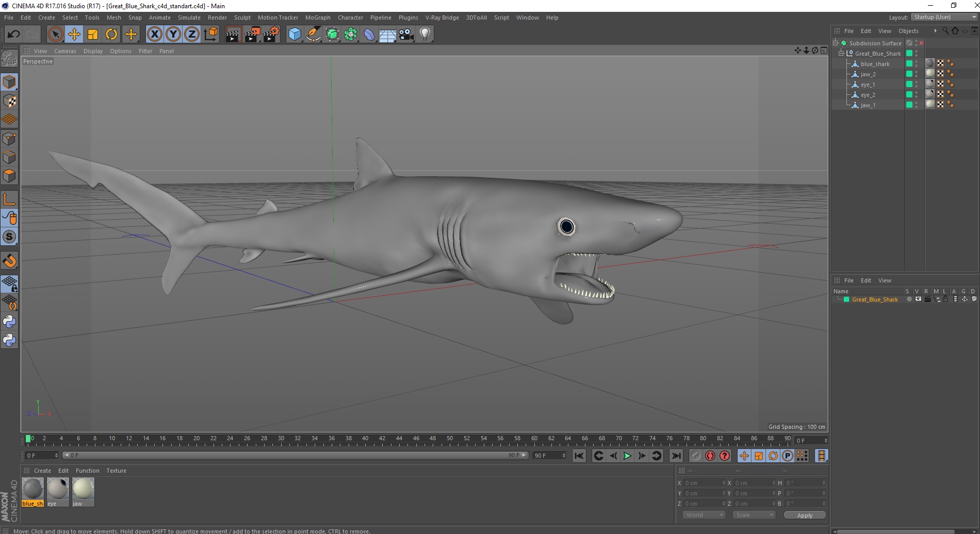
Task: Activate the Rotate tool icon
Action: pyautogui.click(x=111, y=35)
